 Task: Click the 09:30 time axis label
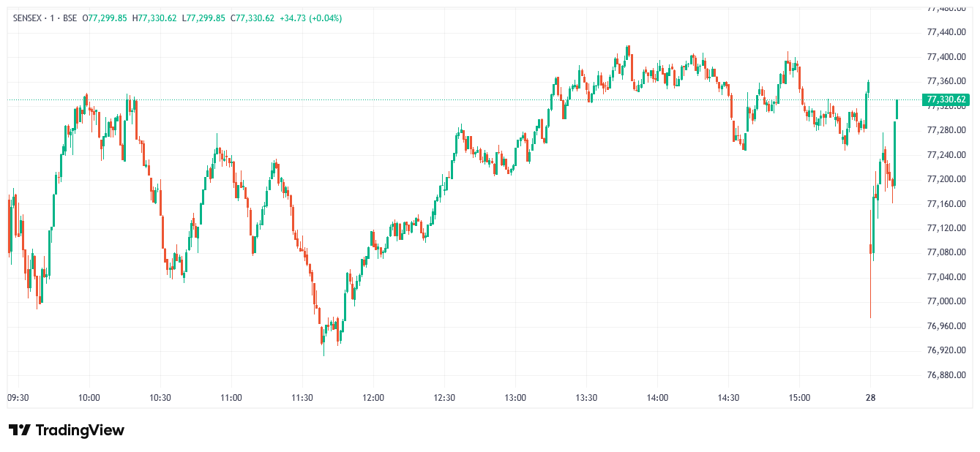click(x=18, y=398)
